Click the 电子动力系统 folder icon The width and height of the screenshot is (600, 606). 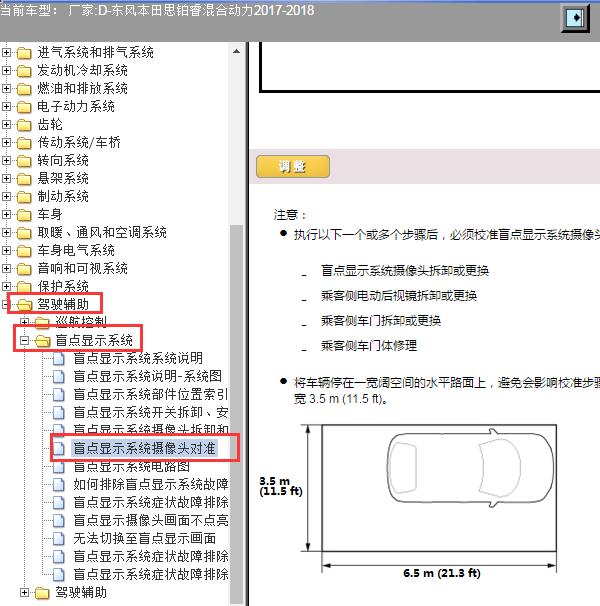pyautogui.click(x=24, y=107)
